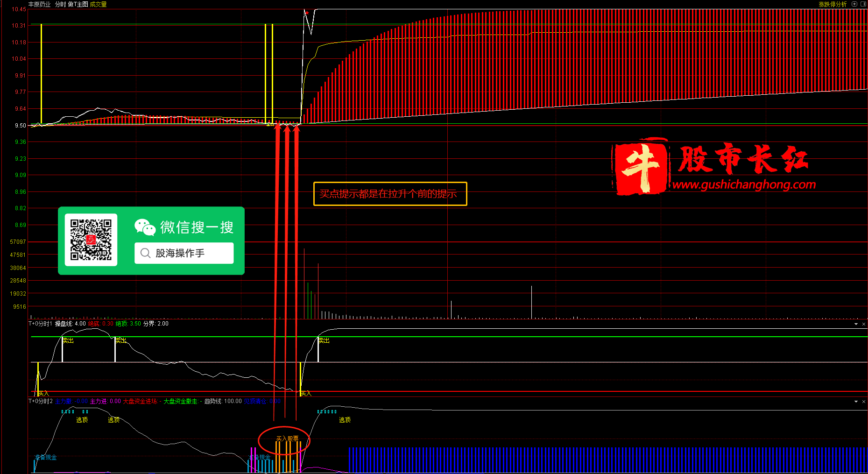Select the 操盘线: 4.00 value
Image resolution: width=868 pixels, height=474 pixels.
[71, 324]
